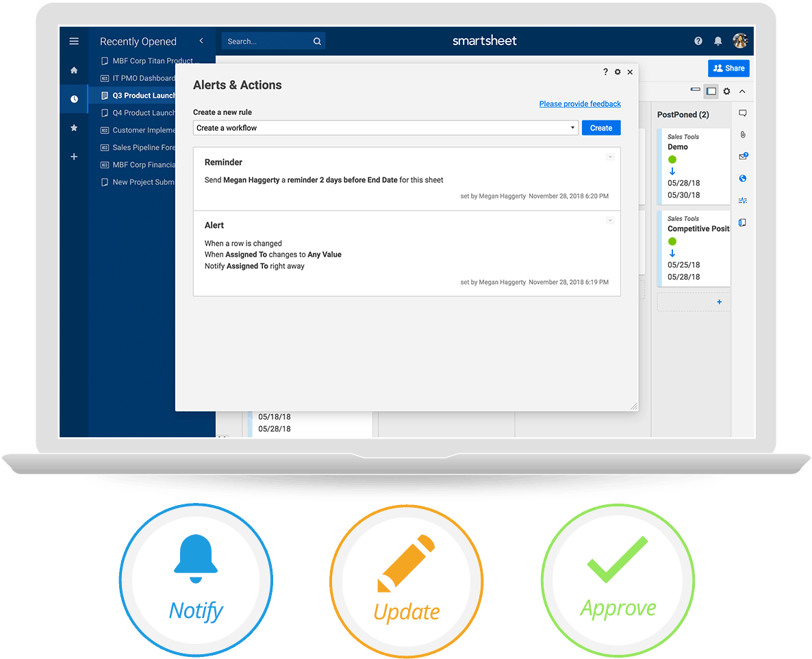This screenshot has width=812, height=659.
Task: Expand the Alert rule options arrow
Action: pos(610,220)
